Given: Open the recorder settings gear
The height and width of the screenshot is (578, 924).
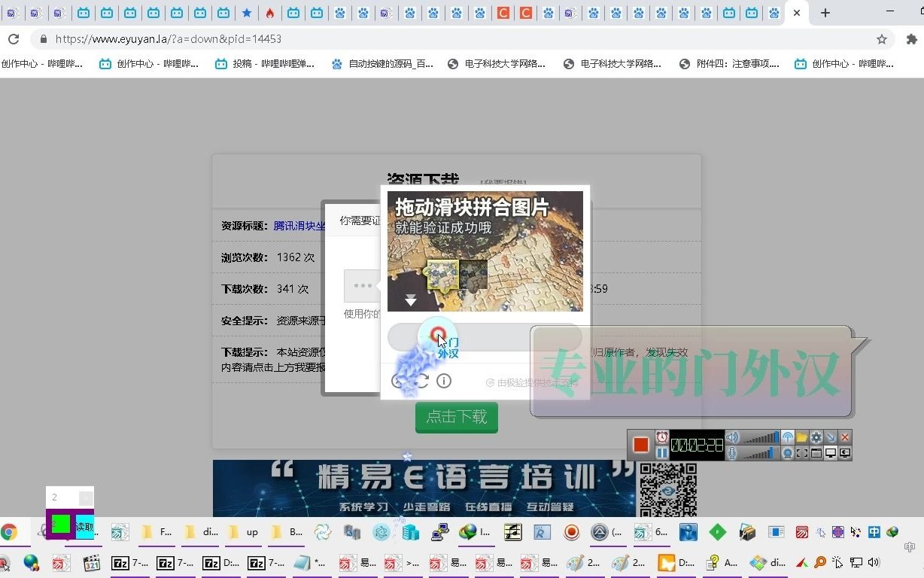Looking at the screenshot, I should click(x=817, y=437).
